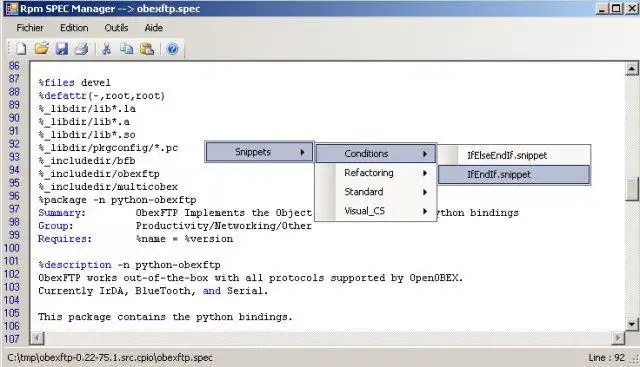Click the Help question mark icon
640x367 pixels.
pyautogui.click(x=173, y=49)
